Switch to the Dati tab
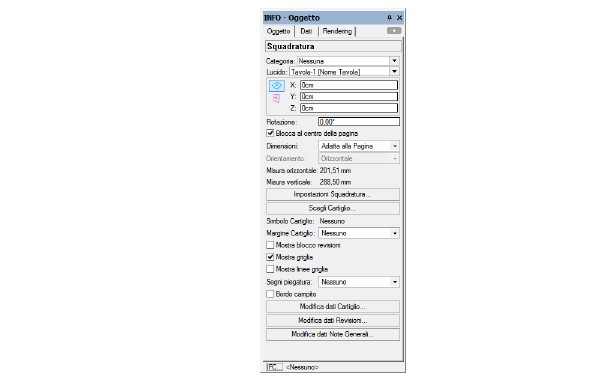This screenshot has width=607, height=383. (306, 31)
